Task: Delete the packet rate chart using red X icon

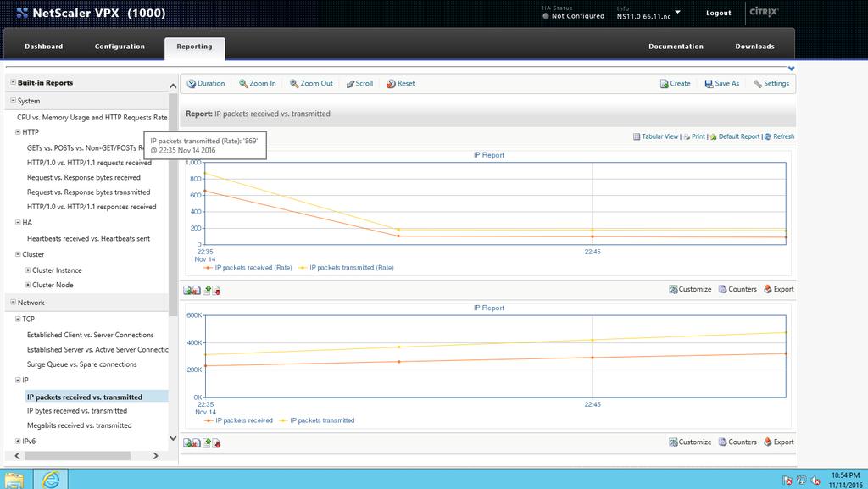Action: [197, 291]
